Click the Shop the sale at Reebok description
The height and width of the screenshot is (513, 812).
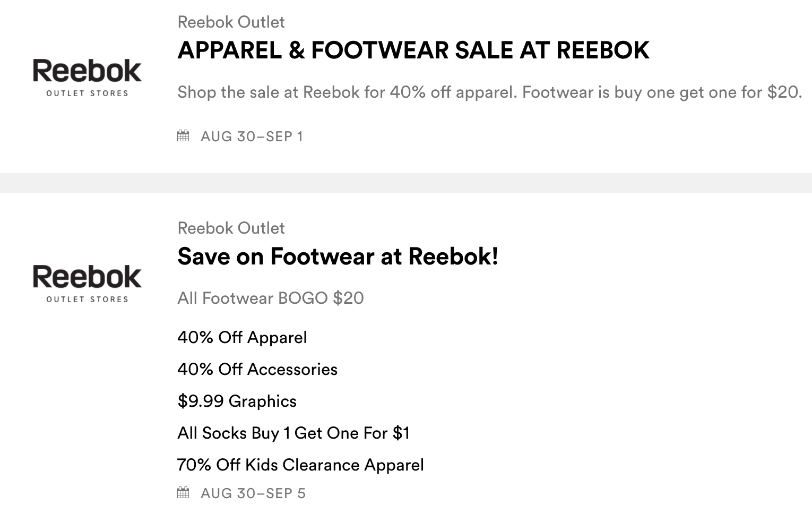tap(489, 92)
